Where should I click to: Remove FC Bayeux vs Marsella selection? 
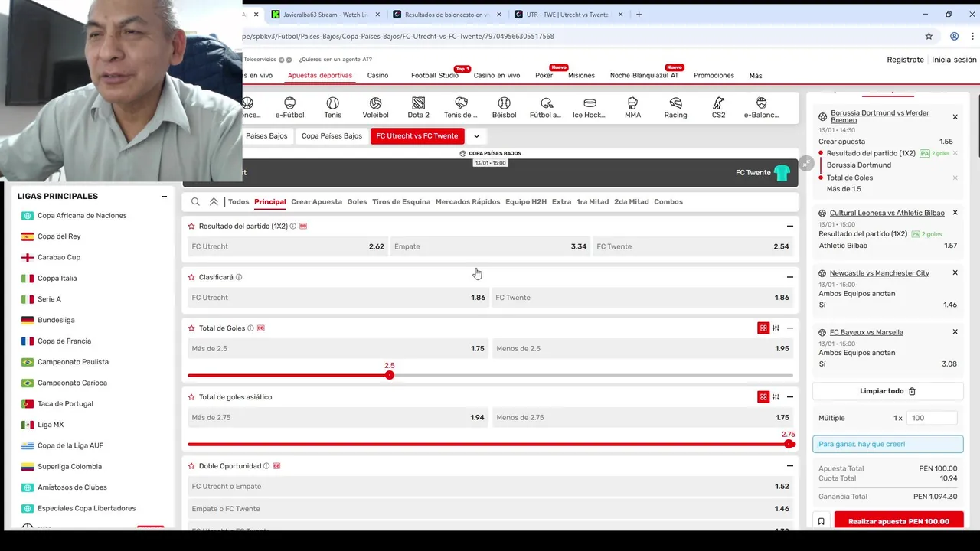[x=955, y=332]
